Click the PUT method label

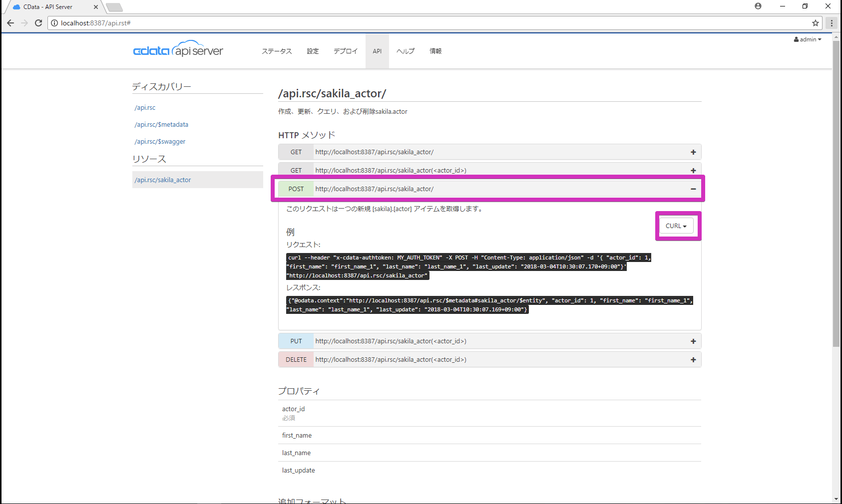[x=296, y=341]
